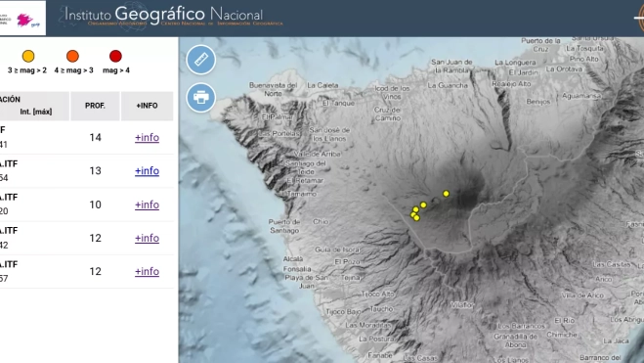The width and height of the screenshot is (644, 363).
Task: Open +info link in the row ending 42
Action: (147, 238)
